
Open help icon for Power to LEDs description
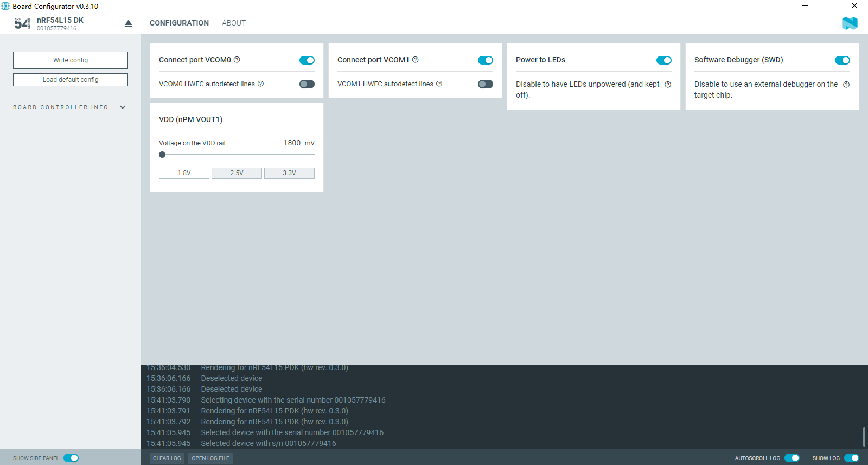tap(668, 84)
